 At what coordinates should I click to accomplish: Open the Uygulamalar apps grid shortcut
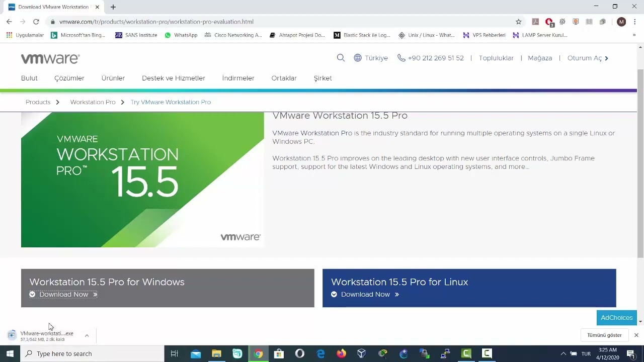[x=25, y=35]
